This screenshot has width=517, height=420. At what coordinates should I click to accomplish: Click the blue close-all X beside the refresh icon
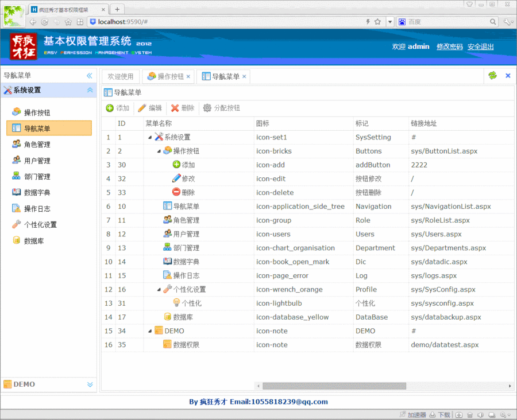click(x=508, y=76)
